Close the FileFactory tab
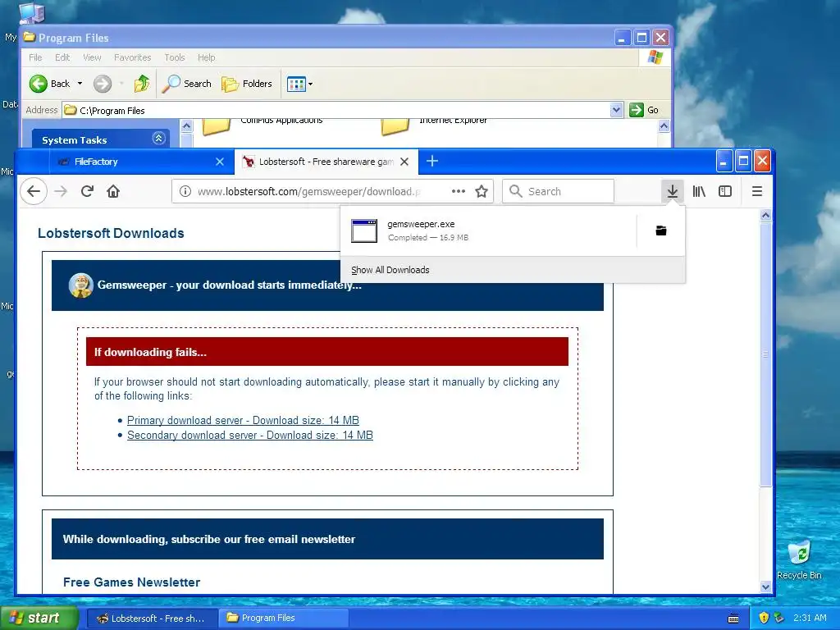The width and height of the screenshot is (840, 630). pyautogui.click(x=220, y=162)
